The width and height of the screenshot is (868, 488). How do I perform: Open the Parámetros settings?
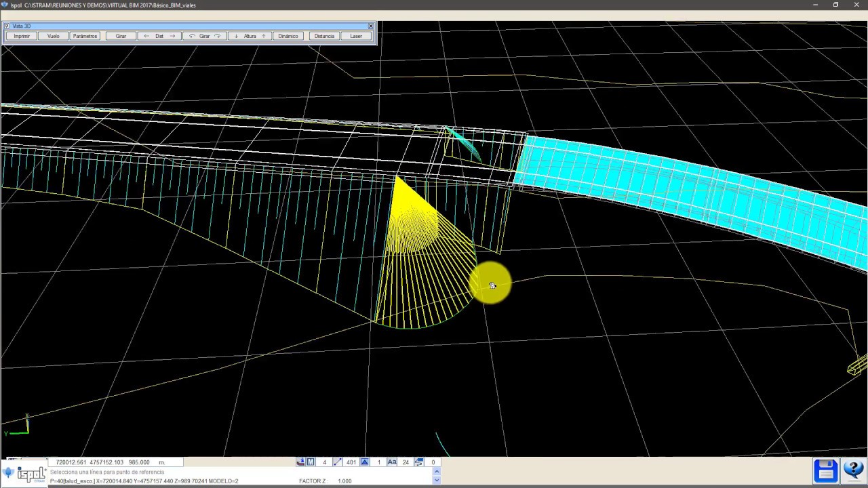(85, 36)
